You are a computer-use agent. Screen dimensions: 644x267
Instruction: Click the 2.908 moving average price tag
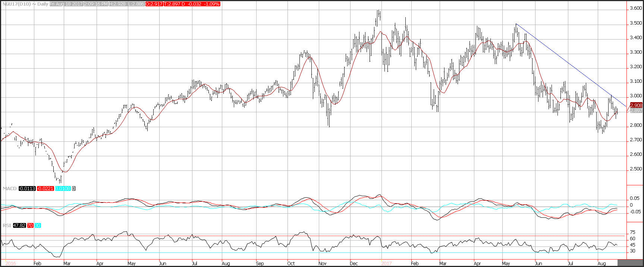click(x=636, y=106)
